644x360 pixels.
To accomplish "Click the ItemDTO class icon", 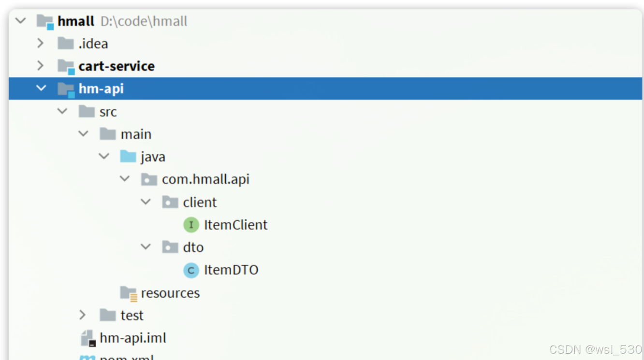I will [x=191, y=270].
